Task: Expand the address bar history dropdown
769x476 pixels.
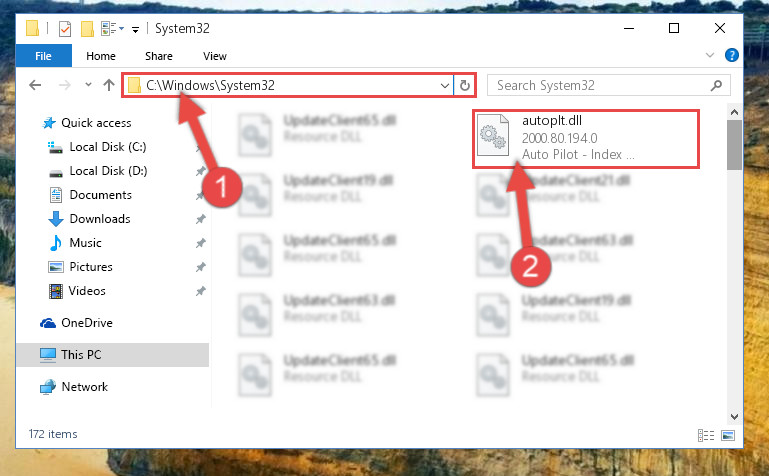Action: click(x=444, y=85)
